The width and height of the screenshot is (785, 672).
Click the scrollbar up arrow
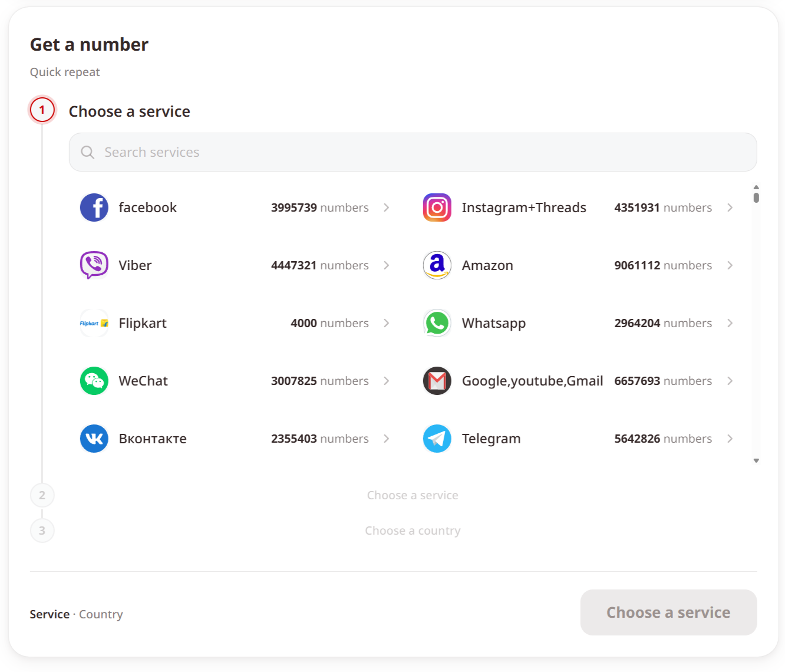coord(756,187)
